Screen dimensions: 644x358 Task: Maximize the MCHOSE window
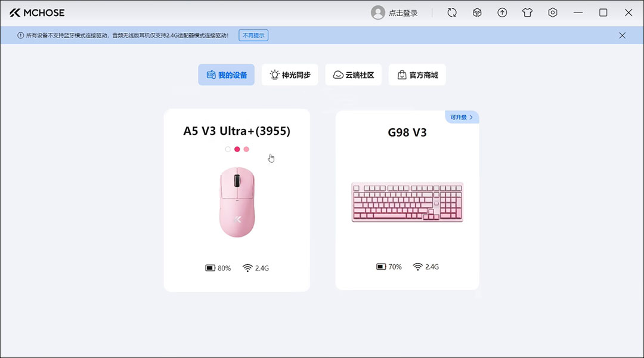click(x=603, y=13)
